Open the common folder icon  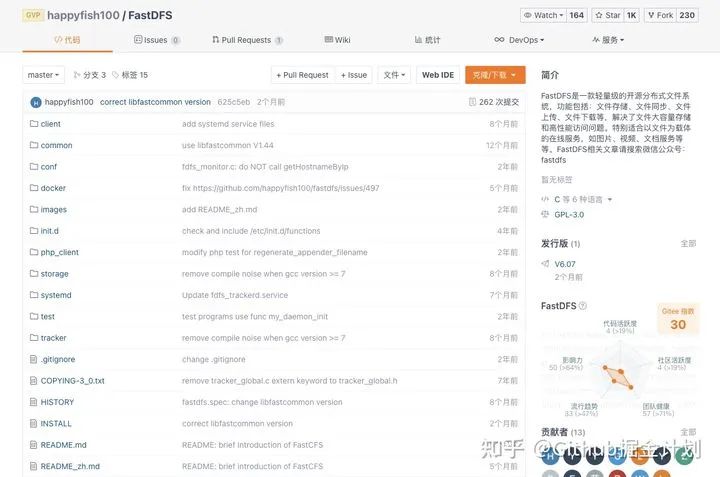point(34,145)
